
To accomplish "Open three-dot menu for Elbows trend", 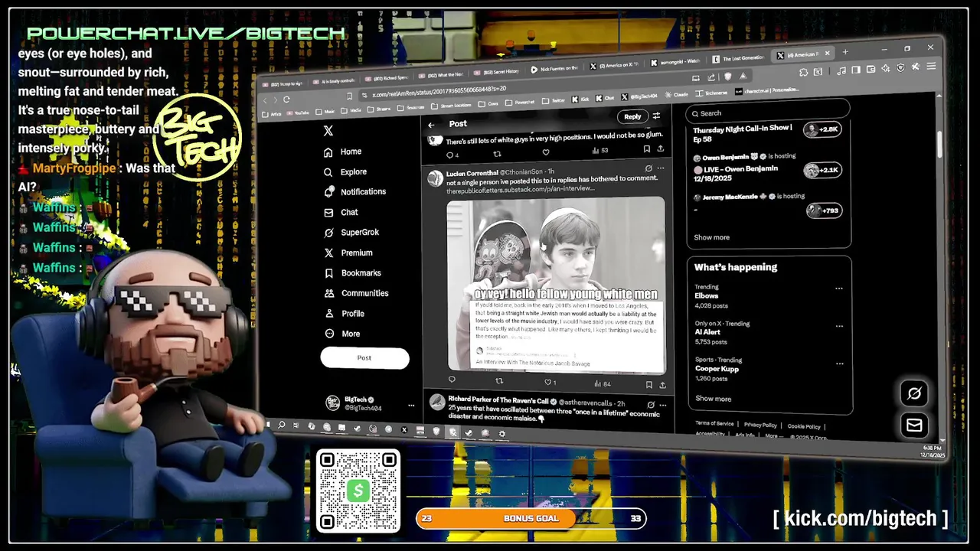I will coord(839,289).
